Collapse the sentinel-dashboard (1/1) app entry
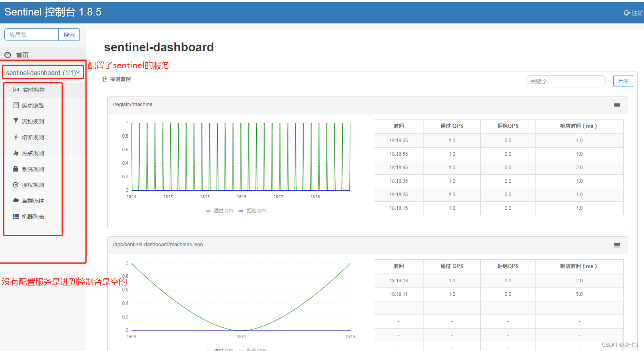644x351 pixels. (43, 73)
